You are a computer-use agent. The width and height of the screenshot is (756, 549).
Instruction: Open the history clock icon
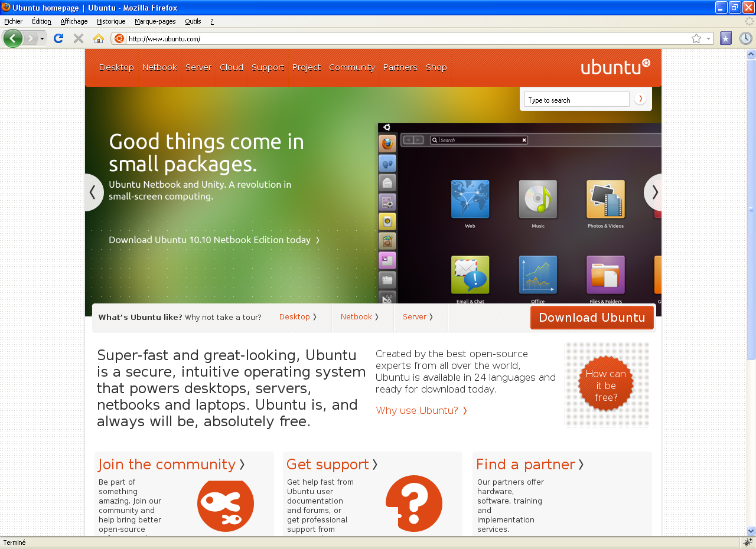point(745,38)
